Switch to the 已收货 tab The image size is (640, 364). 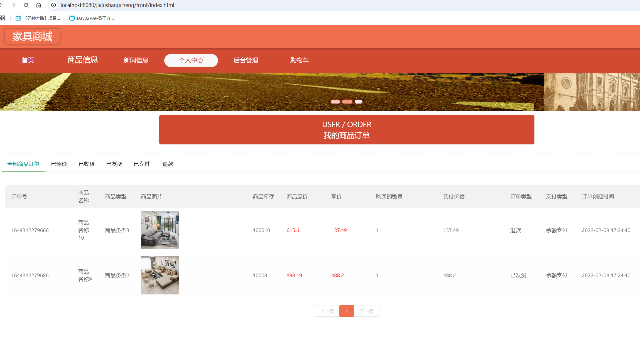pyautogui.click(x=87, y=164)
